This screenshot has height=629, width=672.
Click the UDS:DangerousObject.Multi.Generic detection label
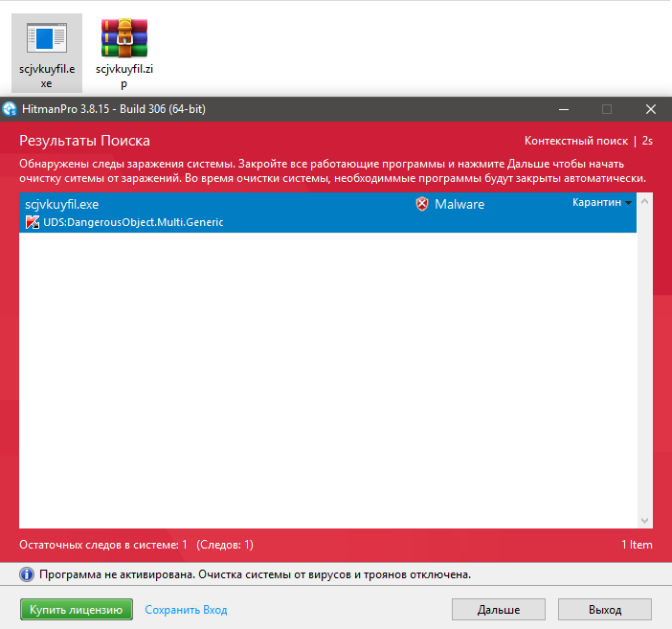133,222
